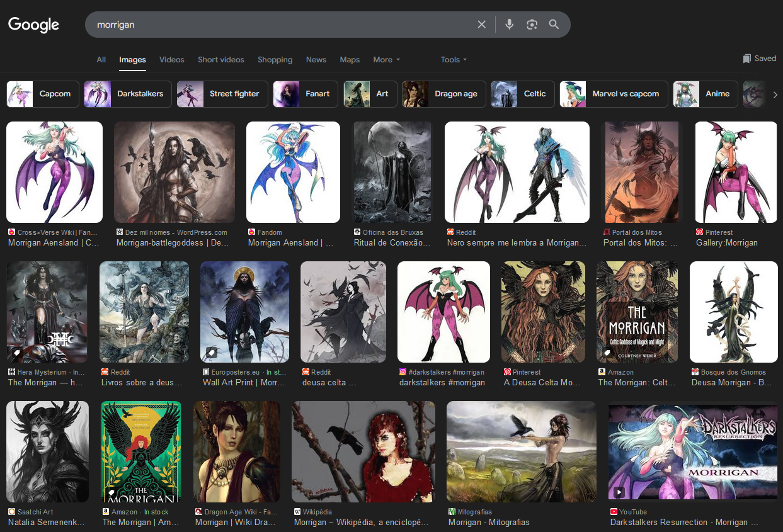Click 'Morrígan – Wikipédia' caption link
The image size is (783, 532).
click(361, 523)
